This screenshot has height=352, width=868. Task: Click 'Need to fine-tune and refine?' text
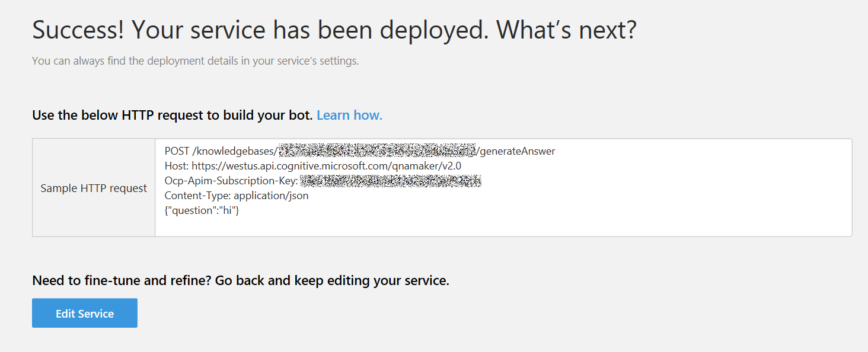[x=122, y=280]
